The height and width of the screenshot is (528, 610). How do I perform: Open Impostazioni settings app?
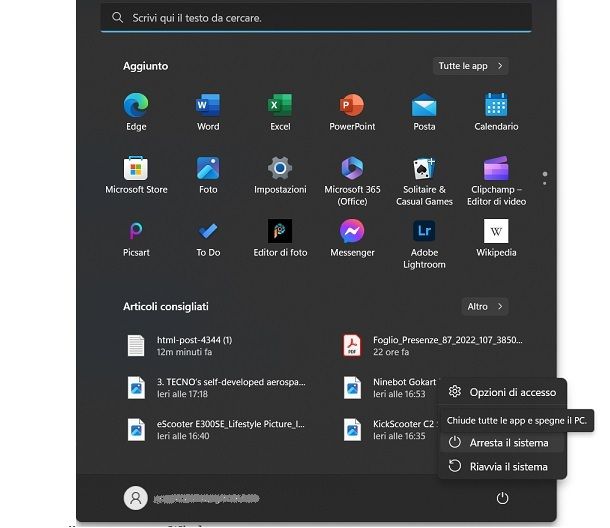(x=280, y=175)
